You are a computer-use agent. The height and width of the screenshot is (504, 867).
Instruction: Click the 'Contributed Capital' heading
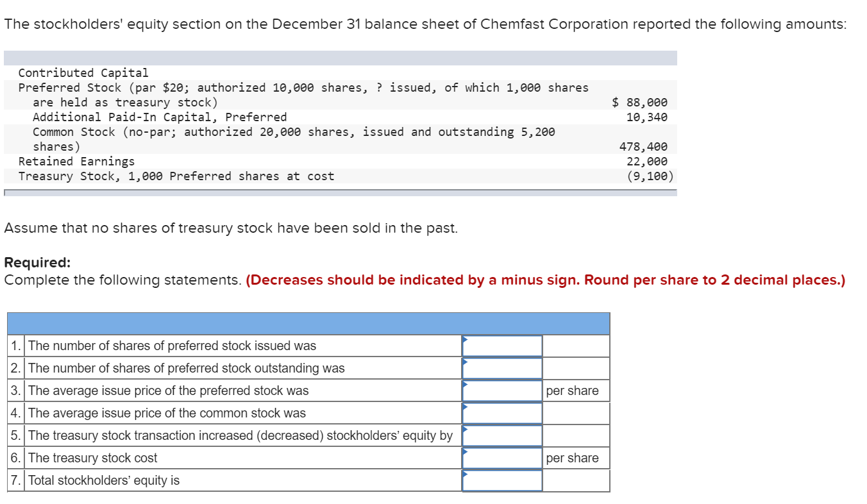(x=83, y=72)
